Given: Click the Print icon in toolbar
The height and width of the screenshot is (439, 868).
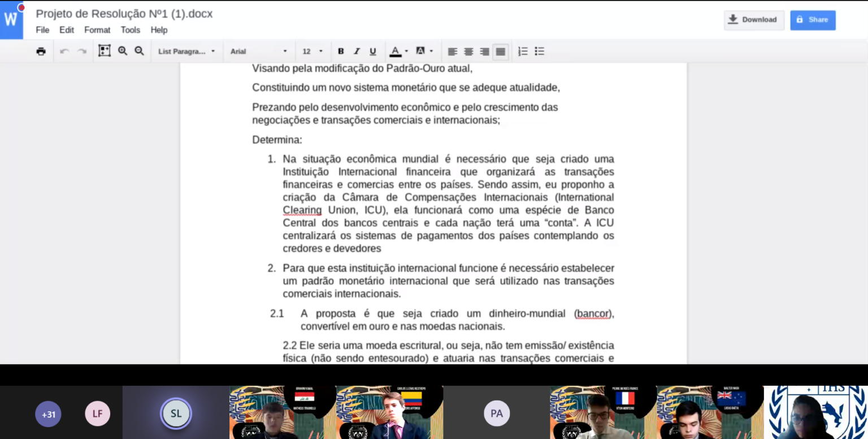Looking at the screenshot, I should tap(41, 51).
